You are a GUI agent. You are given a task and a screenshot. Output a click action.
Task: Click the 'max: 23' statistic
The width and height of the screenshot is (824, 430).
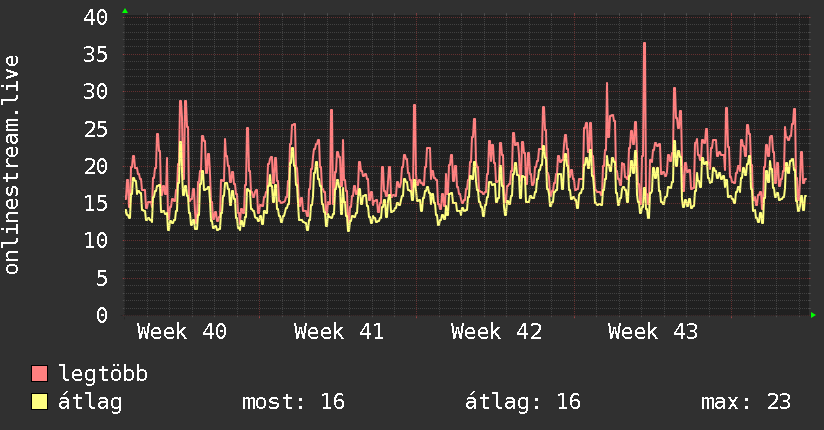click(746, 402)
